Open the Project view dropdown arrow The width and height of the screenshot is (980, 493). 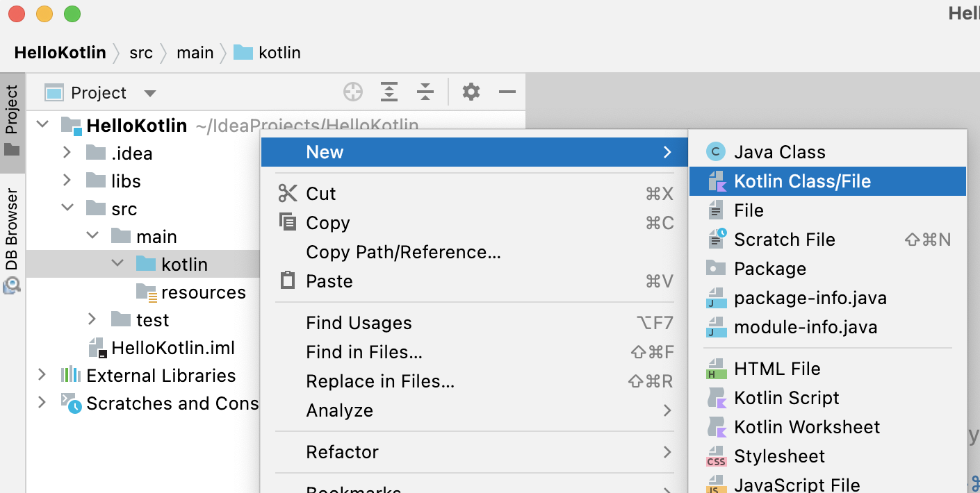[150, 93]
